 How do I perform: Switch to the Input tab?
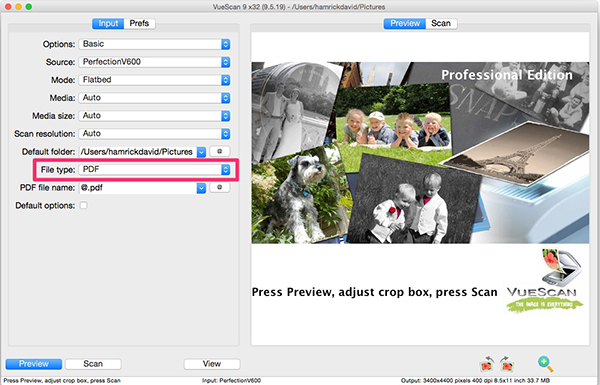click(x=108, y=23)
